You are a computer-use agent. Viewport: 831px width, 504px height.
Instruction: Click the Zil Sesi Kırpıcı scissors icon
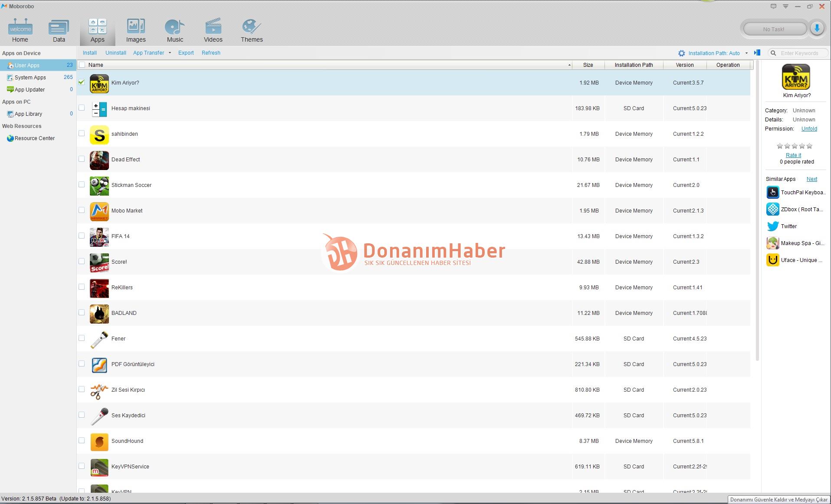99,391
